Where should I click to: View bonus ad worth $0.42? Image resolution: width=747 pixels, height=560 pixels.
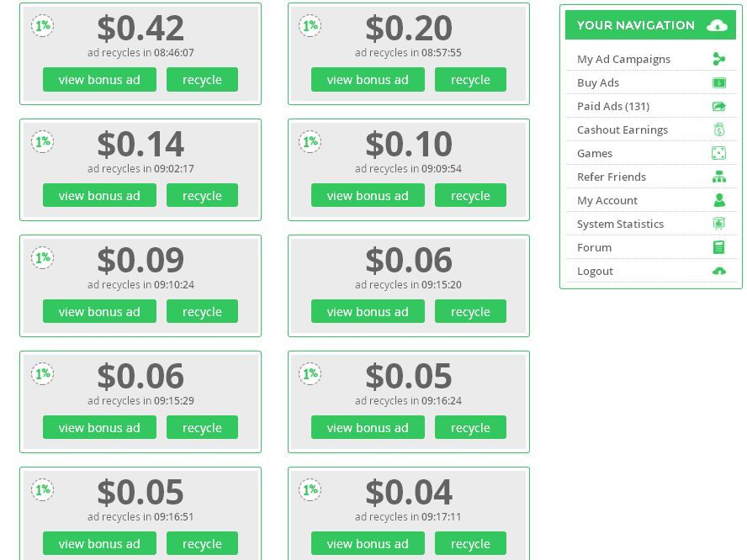(99, 80)
